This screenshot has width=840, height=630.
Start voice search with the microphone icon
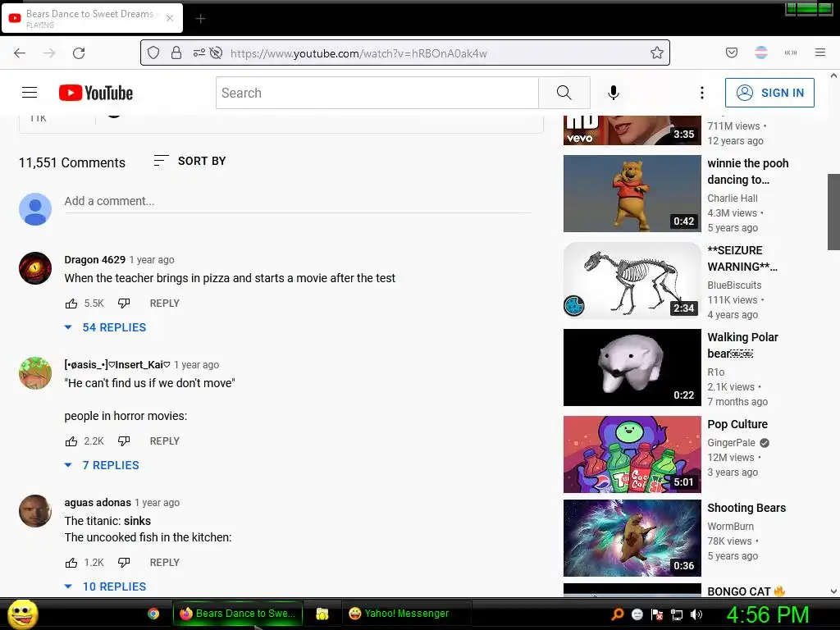click(x=614, y=93)
